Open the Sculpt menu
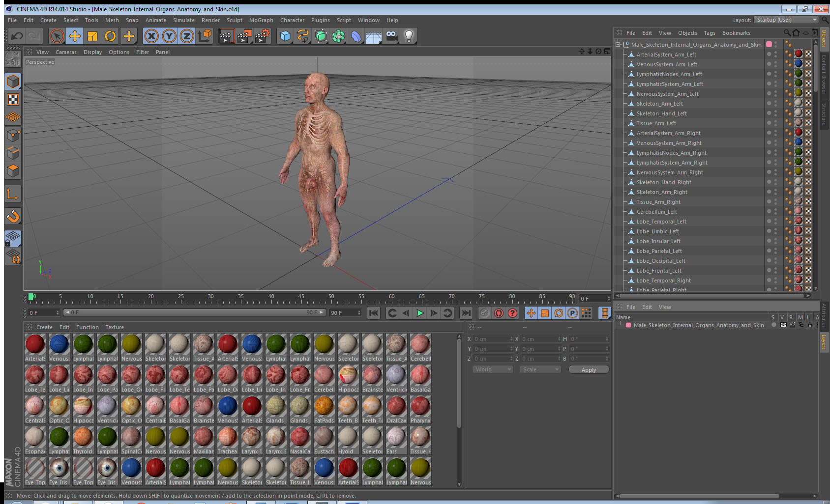Viewport: 830px width, 504px height. [x=235, y=20]
